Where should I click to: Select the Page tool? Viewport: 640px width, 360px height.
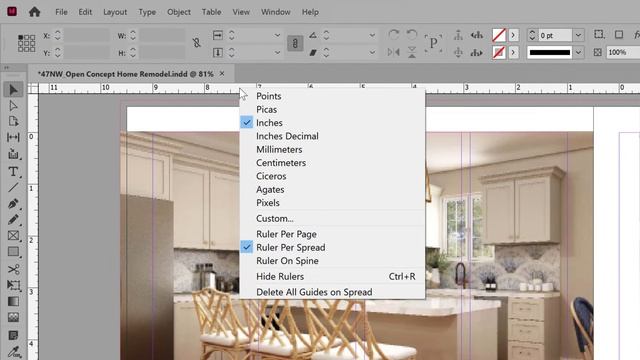coord(13,121)
